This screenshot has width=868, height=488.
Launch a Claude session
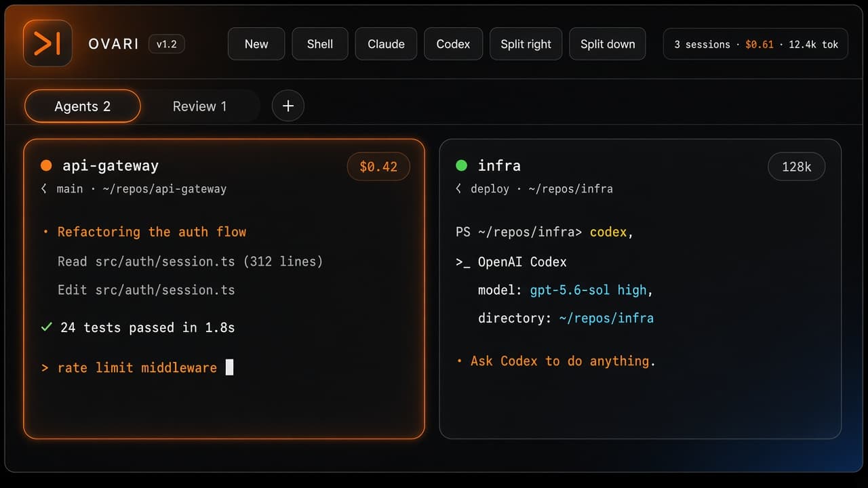tap(386, 44)
